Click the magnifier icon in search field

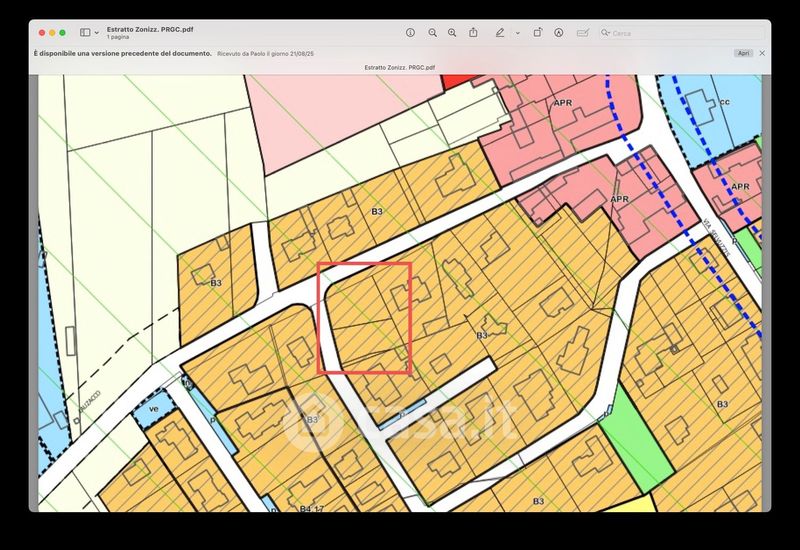click(606, 33)
